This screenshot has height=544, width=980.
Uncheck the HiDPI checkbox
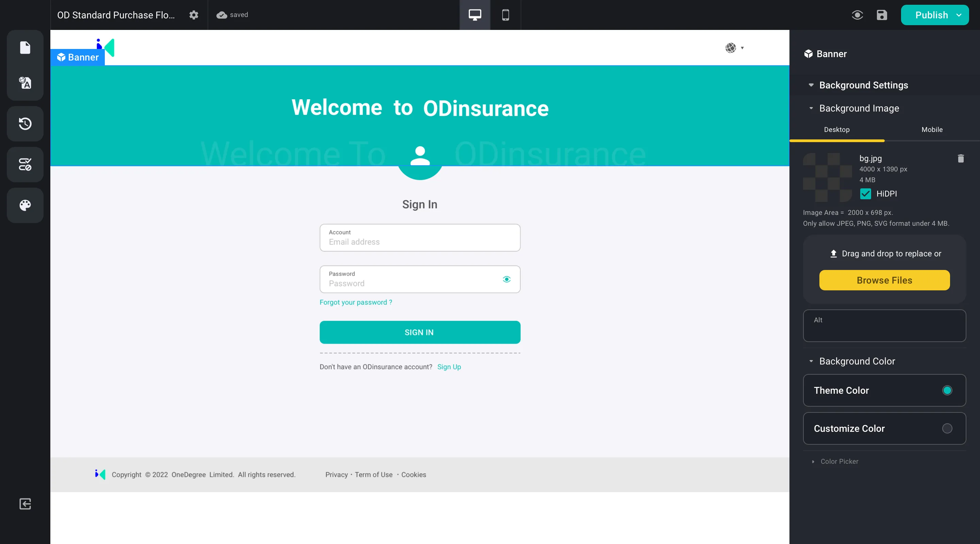click(865, 194)
